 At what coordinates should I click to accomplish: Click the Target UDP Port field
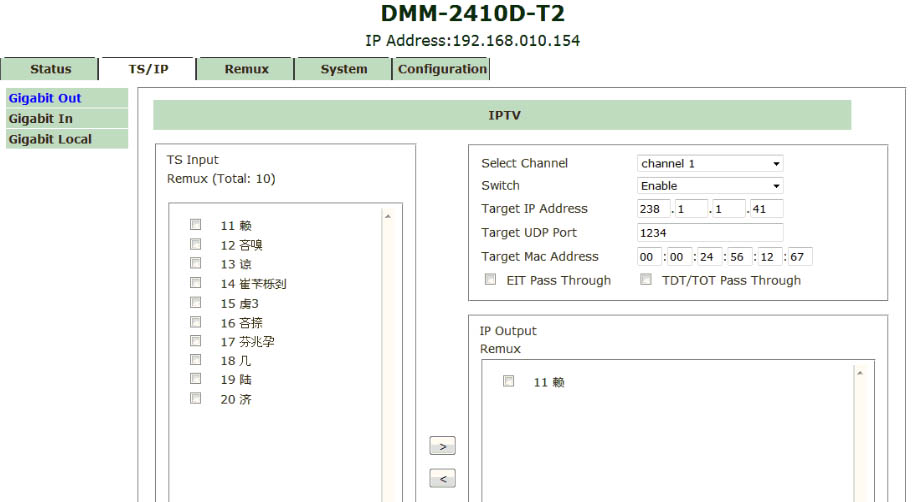(x=710, y=233)
